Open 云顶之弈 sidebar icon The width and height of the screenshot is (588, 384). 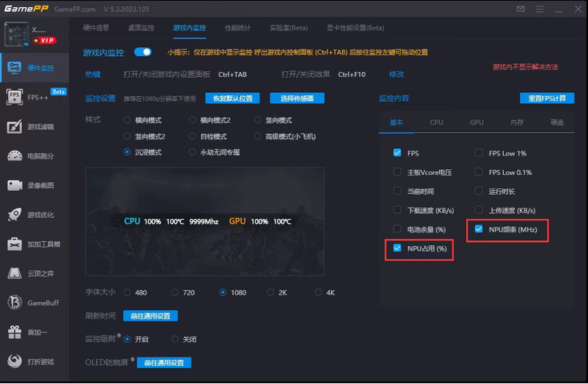[x=15, y=273]
